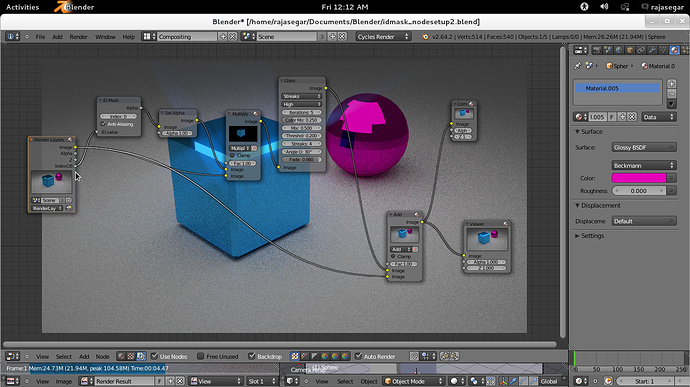Click the Add blend type button on node
The width and height of the screenshot is (690, 387).
coord(400,249)
